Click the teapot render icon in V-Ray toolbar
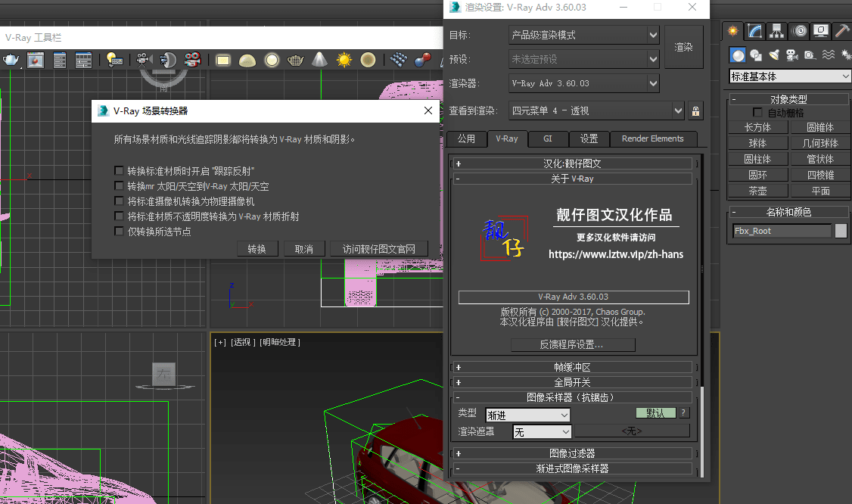852x504 pixels. pos(11,60)
